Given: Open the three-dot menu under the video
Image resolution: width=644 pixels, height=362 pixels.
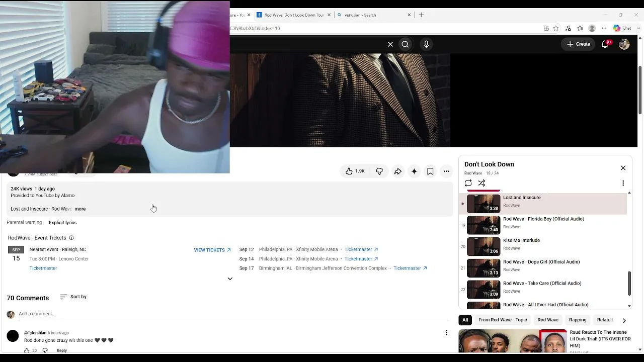Looking at the screenshot, I should (x=446, y=171).
